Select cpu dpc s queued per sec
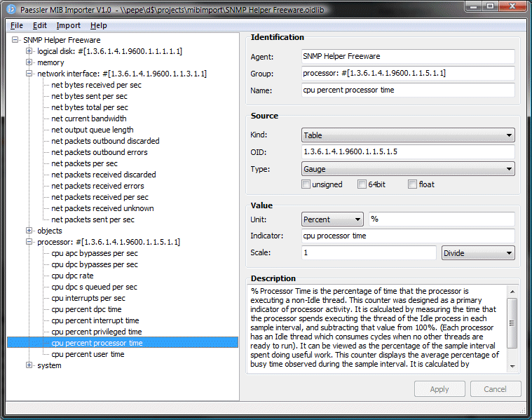532x420 pixels. pyautogui.click(x=95, y=287)
